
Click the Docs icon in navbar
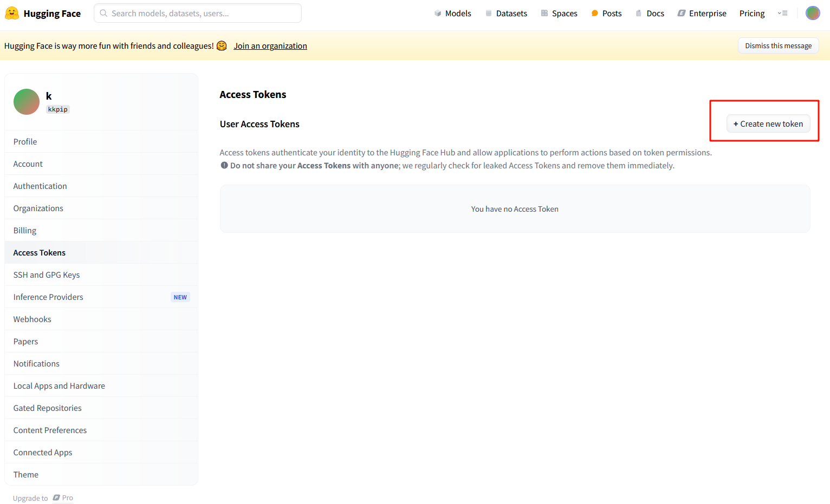639,13
